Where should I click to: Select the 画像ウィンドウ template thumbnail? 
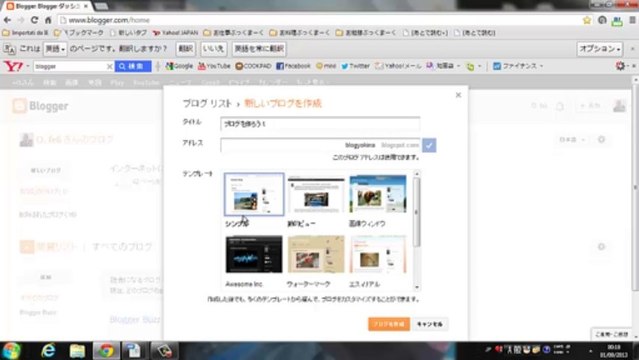point(378,194)
